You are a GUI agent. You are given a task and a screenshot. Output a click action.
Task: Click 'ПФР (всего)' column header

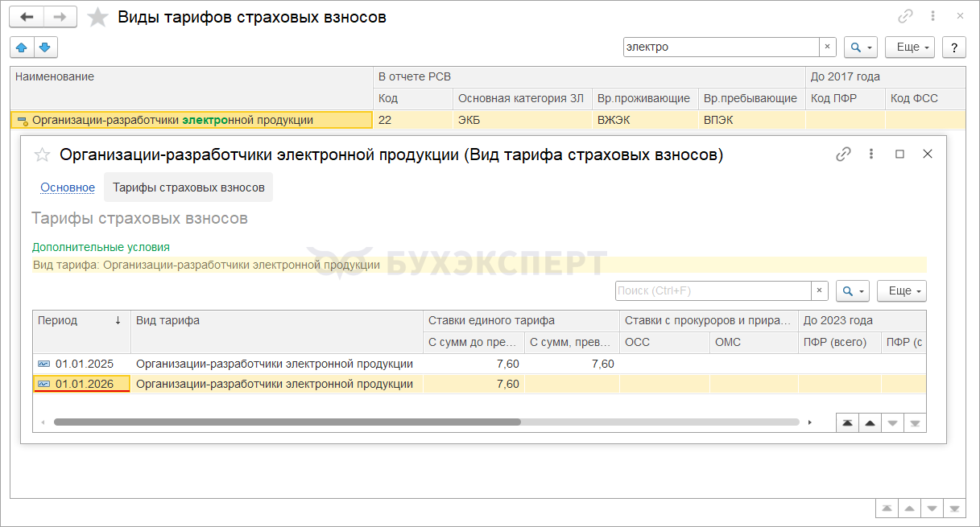click(x=840, y=342)
